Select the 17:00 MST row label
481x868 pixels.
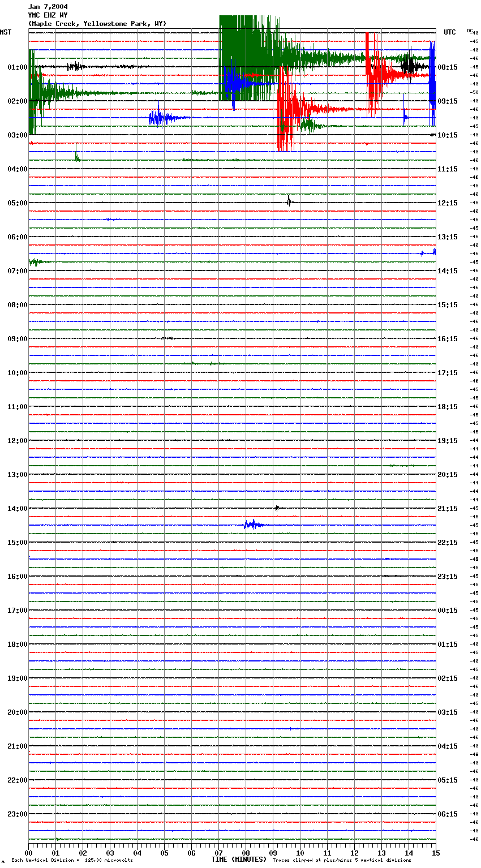18,611
